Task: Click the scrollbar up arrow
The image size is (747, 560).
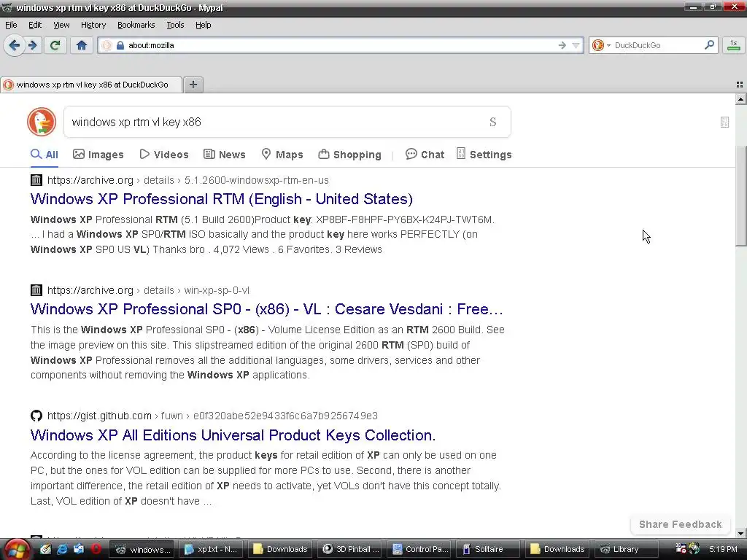Action: [x=740, y=99]
